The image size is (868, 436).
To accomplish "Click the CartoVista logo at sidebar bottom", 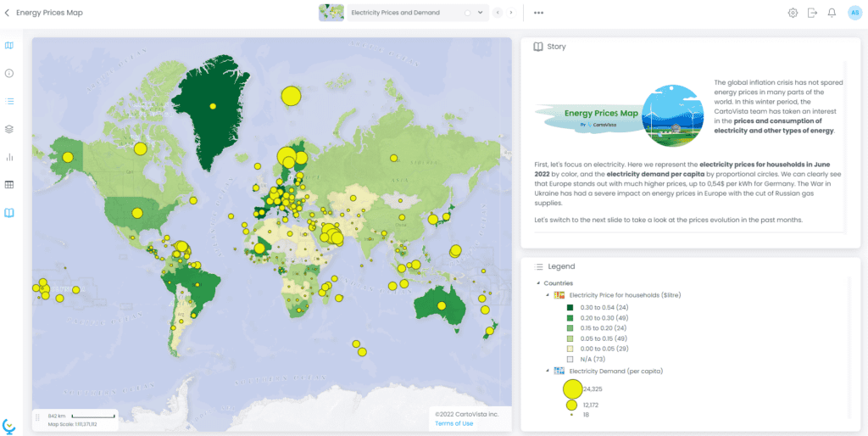I will (8, 426).
